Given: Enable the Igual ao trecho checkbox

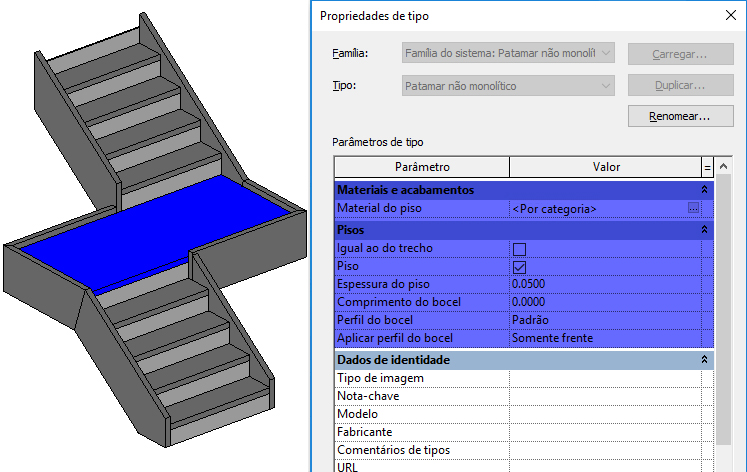Looking at the screenshot, I should [x=519, y=248].
